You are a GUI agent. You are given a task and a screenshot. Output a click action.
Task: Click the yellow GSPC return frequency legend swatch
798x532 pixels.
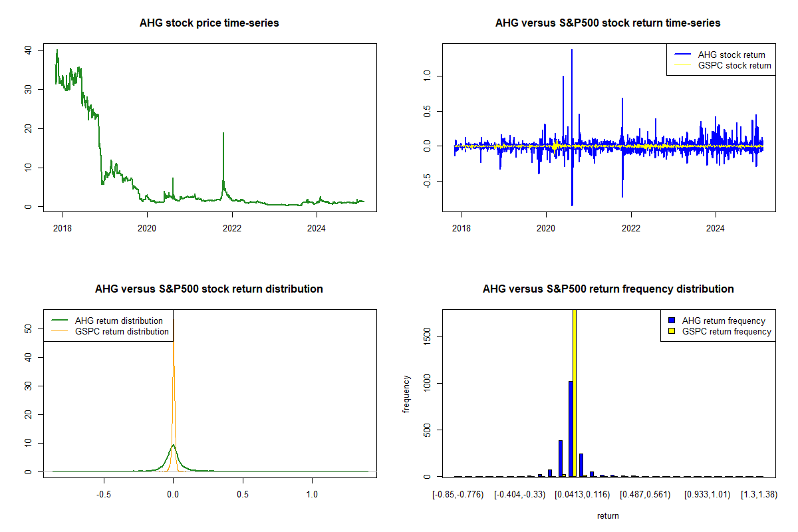(670, 331)
